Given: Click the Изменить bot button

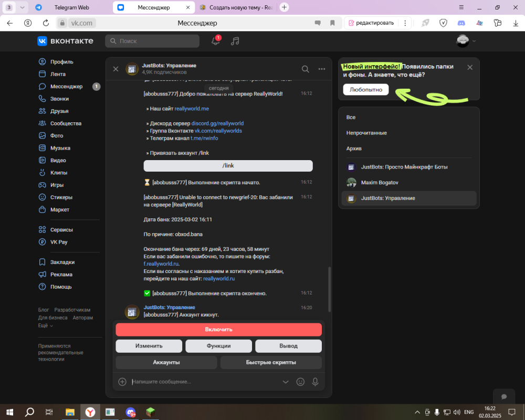Looking at the screenshot, I should (149, 346).
